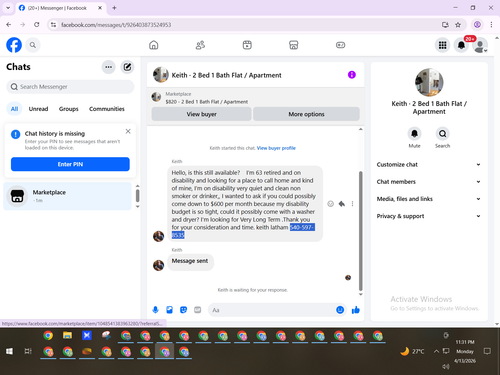Click the large listing photo in right panel
Viewport: 500px width, 375px height.
click(x=429, y=82)
